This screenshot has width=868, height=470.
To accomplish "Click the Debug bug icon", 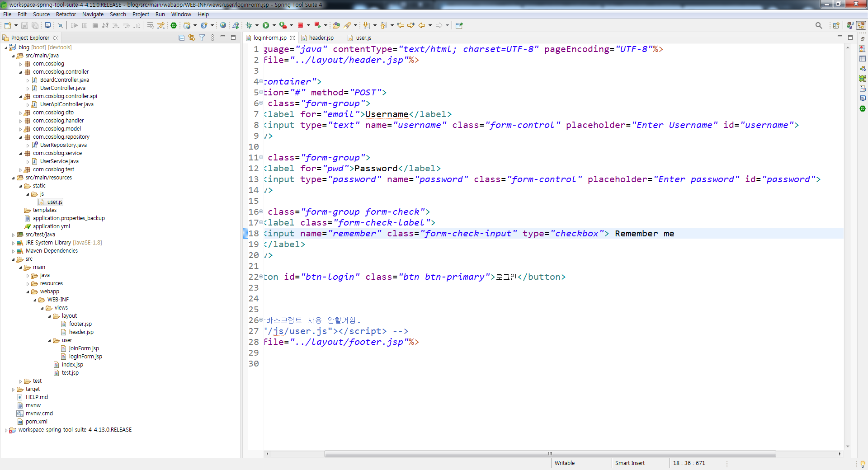I will click(x=249, y=25).
